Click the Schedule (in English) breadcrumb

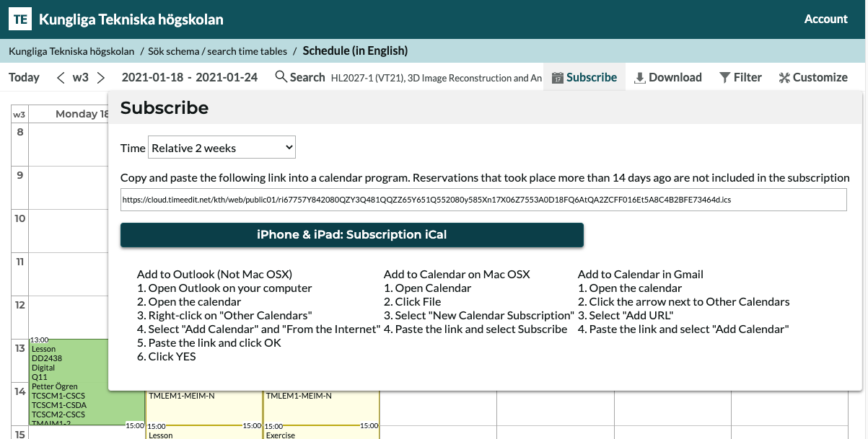(x=355, y=51)
